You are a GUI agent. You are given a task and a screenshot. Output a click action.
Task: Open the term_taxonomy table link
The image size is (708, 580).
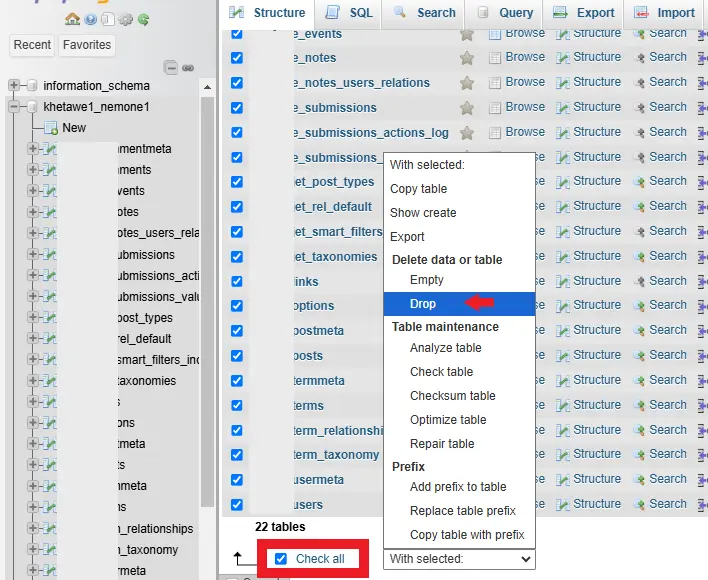(x=336, y=455)
